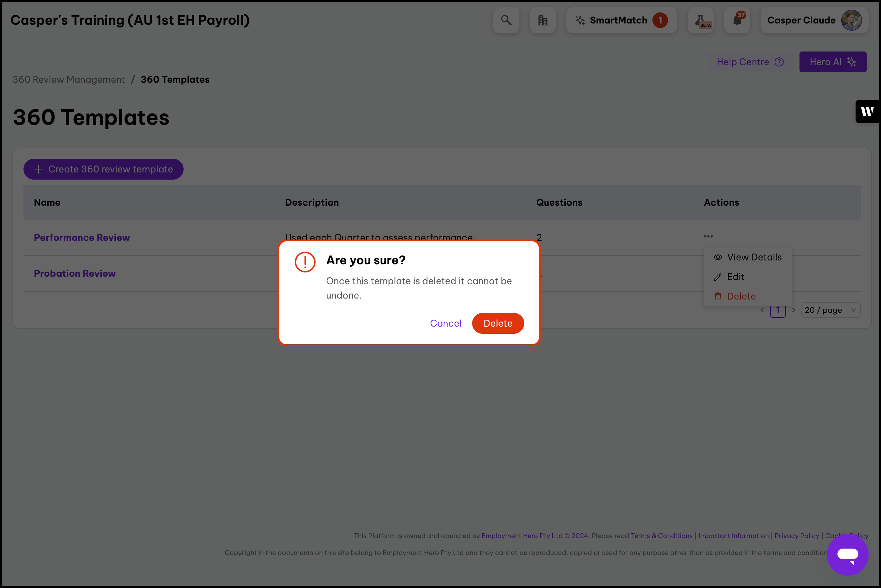Confirm with the red Delete button
Image resolution: width=881 pixels, height=588 pixels.
tap(498, 323)
